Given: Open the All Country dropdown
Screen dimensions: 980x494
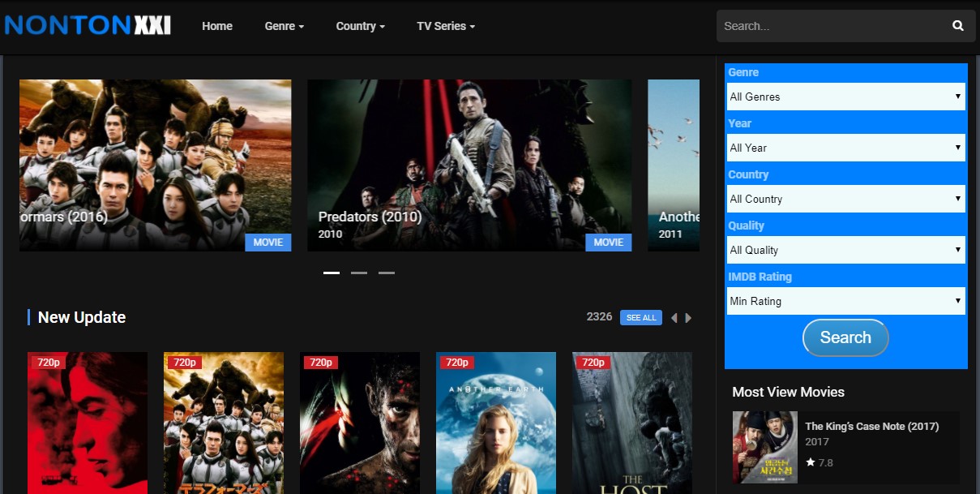Looking at the screenshot, I should click(x=845, y=199).
